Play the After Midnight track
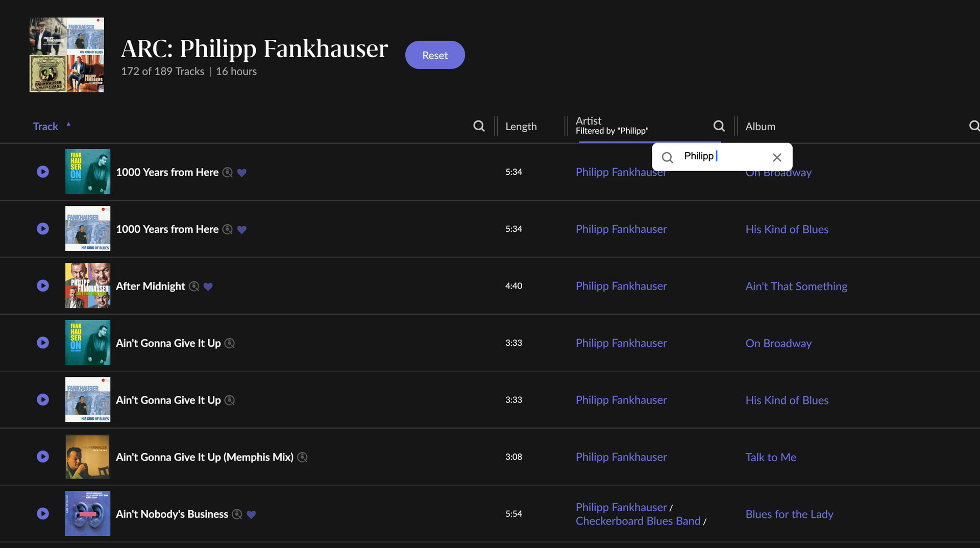The image size is (980, 548). (43, 285)
